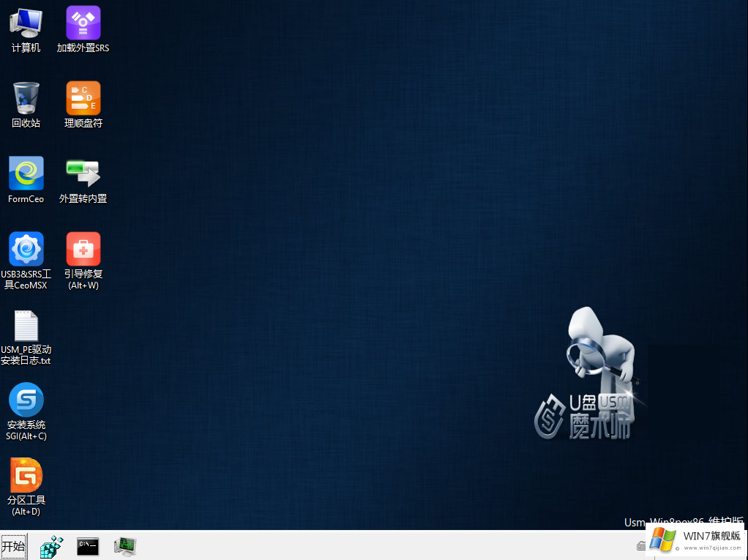Screen dimensions: 748x560
Task: Click the www.win7qijian.com watermark link
Action: (711, 548)
